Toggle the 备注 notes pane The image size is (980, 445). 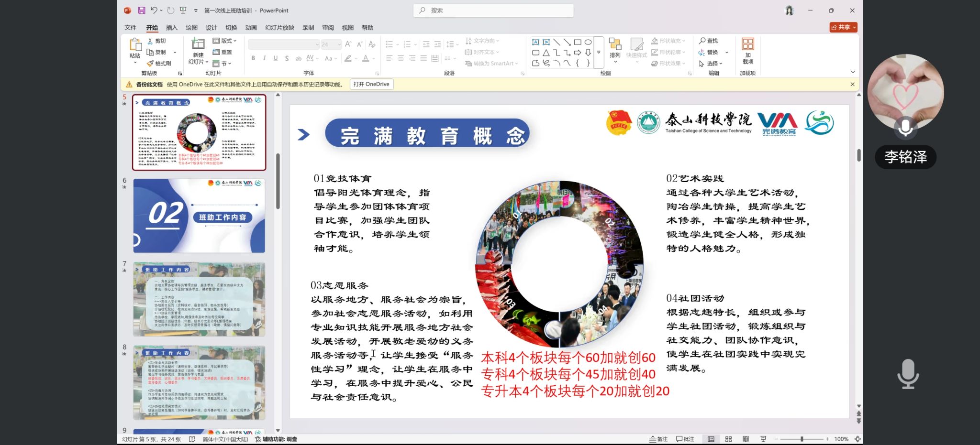658,439
